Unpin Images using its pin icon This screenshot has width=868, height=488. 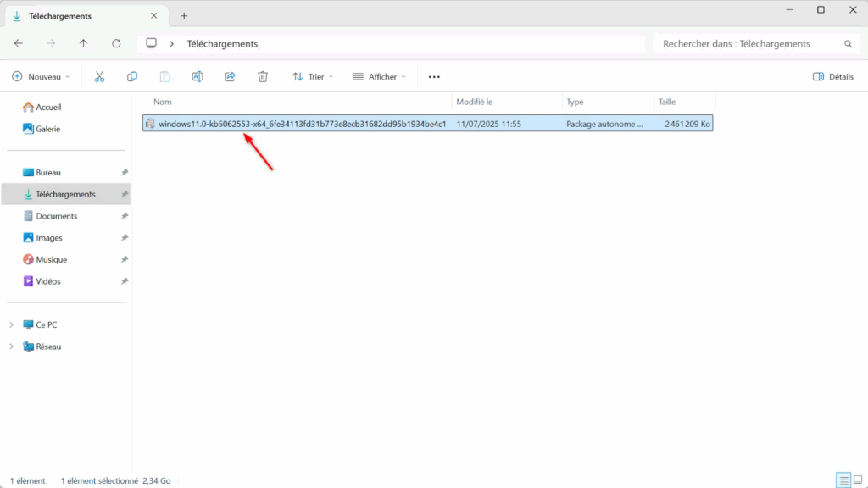click(x=125, y=238)
